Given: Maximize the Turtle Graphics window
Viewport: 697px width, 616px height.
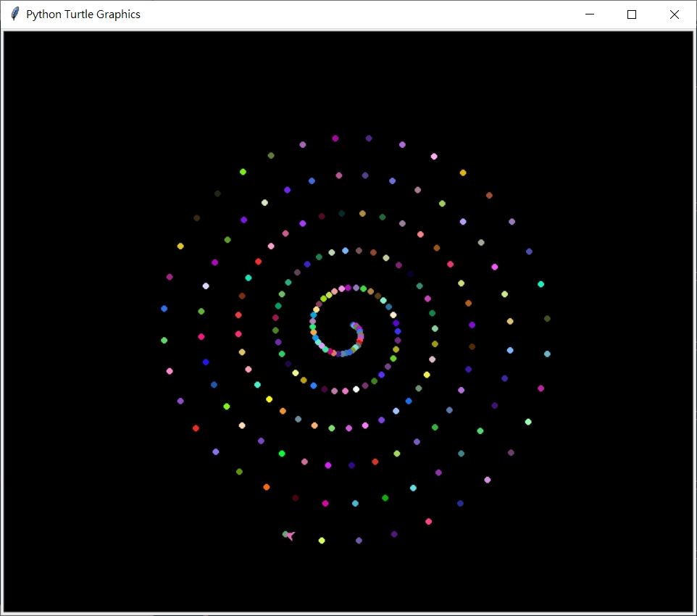Looking at the screenshot, I should pos(631,14).
